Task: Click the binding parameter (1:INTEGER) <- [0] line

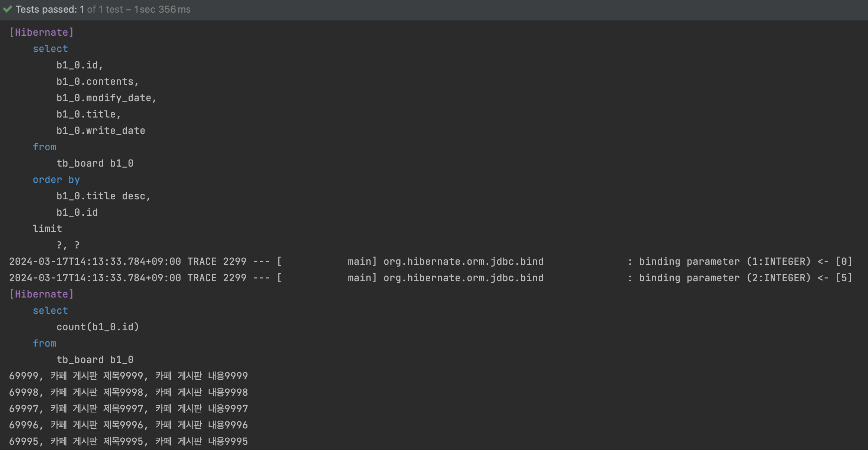Action: click(x=431, y=261)
